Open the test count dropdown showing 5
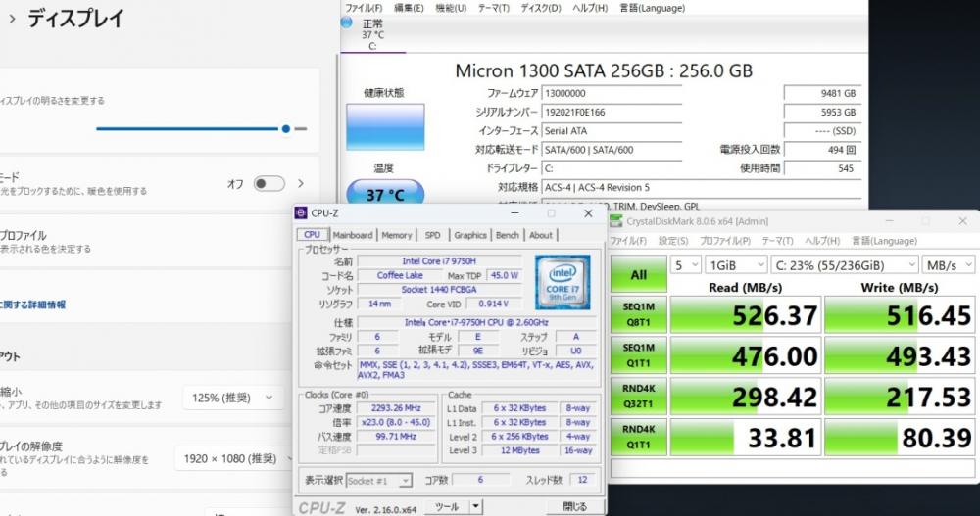The width and height of the screenshot is (980, 516). [x=686, y=264]
